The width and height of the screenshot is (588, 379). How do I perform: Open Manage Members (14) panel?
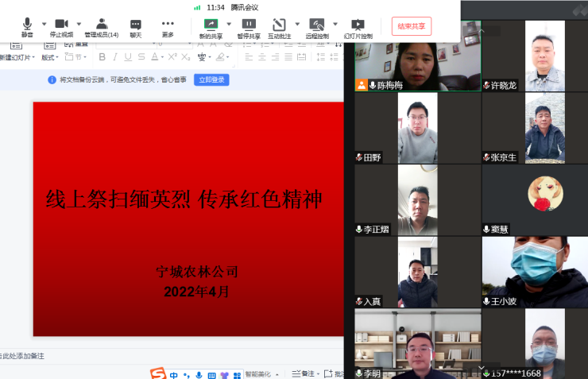click(102, 26)
